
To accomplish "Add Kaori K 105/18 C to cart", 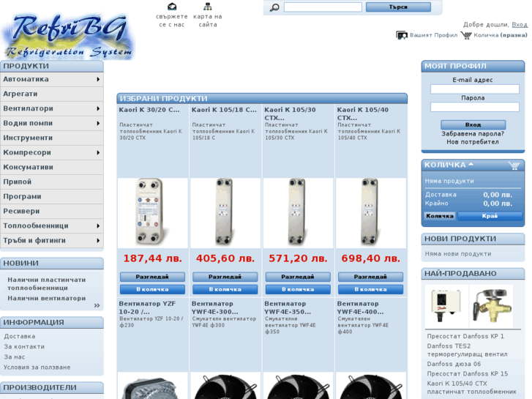I will pyautogui.click(x=225, y=289).
